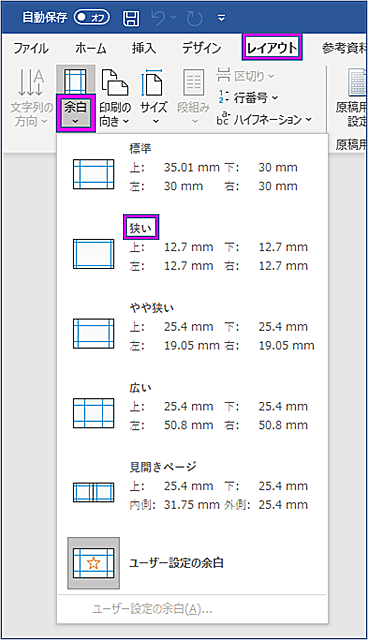Open the quick access toolbar customize arrow
The height and width of the screenshot is (640, 368).
click(222, 18)
